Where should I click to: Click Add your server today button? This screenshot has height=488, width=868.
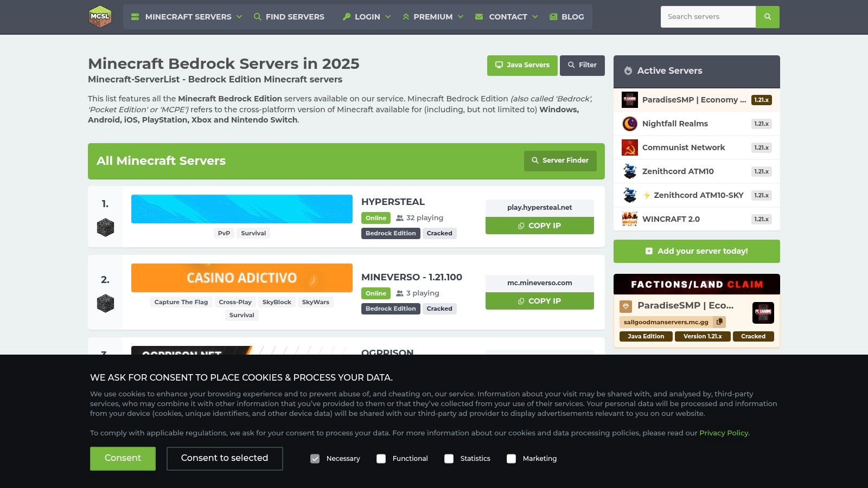click(x=697, y=251)
